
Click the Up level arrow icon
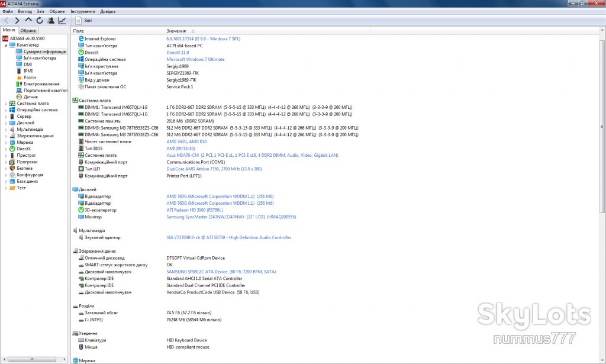[28, 21]
